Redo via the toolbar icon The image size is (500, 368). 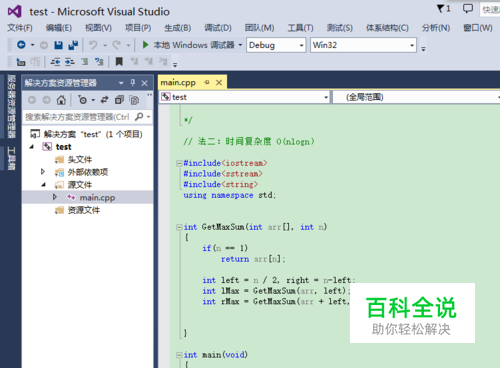point(116,45)
